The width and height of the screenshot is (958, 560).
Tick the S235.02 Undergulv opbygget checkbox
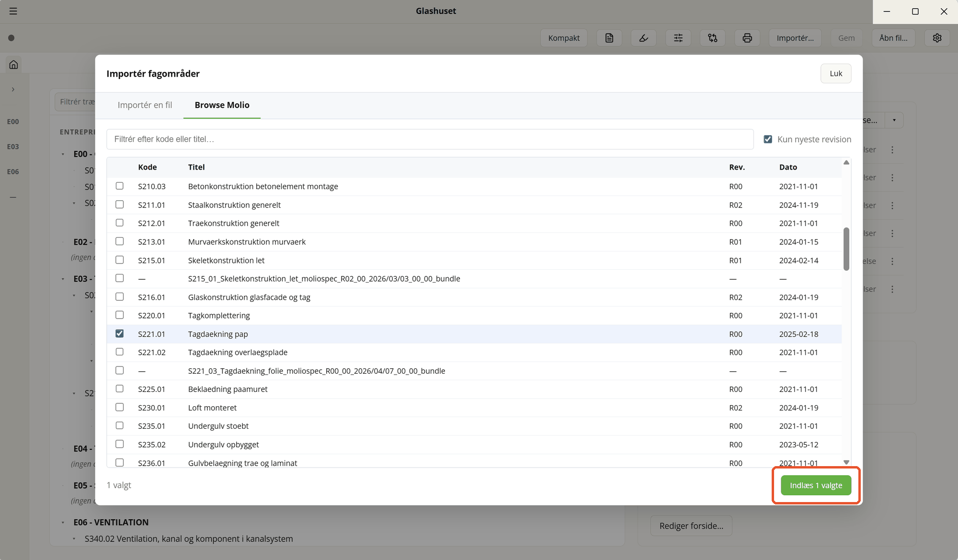[119, 444]
